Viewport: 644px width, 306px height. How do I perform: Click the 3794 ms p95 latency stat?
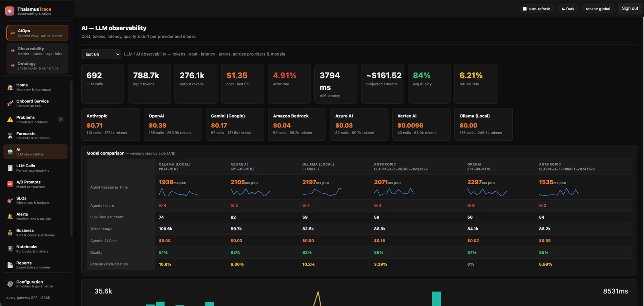coord(336,84)
